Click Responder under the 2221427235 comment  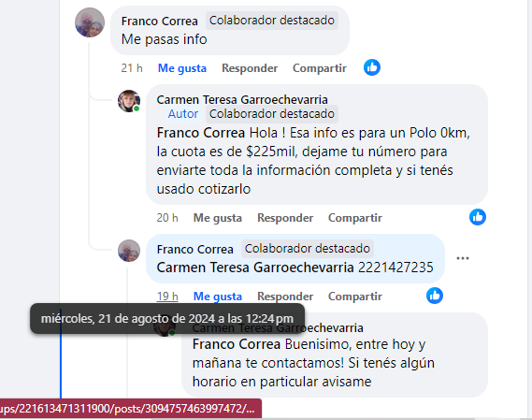coord(285,297)
